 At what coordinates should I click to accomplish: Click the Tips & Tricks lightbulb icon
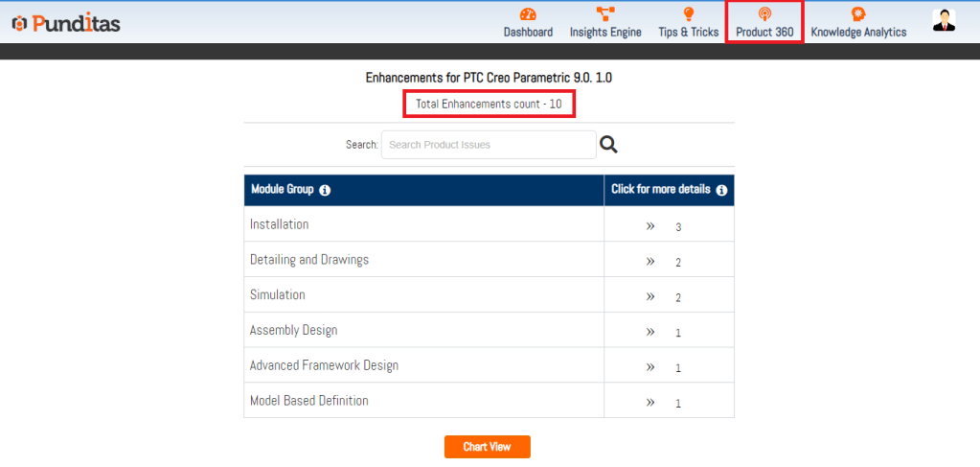click(x=688, y=13)
